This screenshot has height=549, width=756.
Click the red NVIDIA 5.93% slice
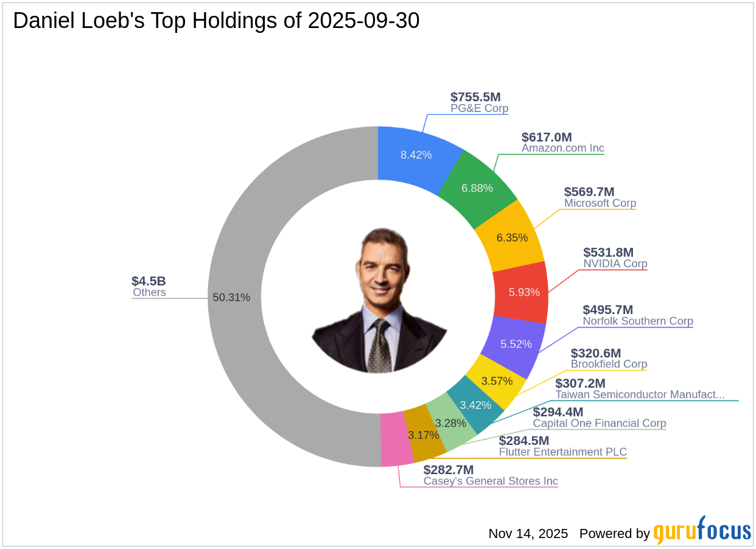click(x=524, y=292)
